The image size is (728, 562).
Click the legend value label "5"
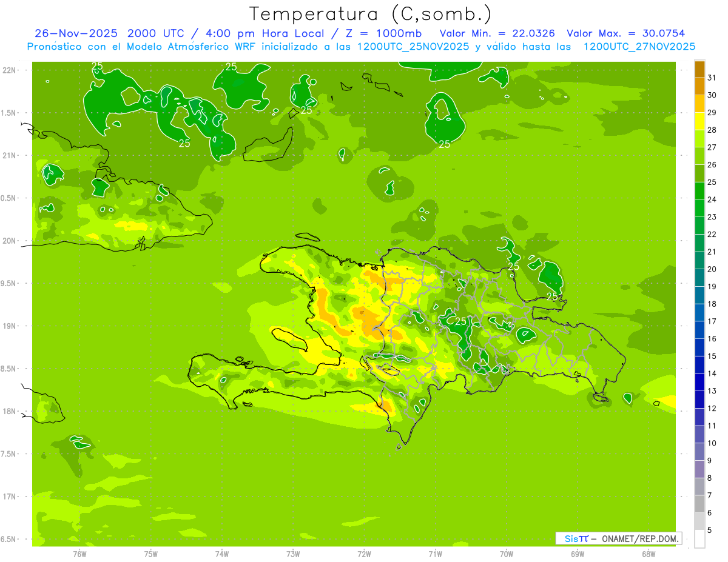pos(710,530)
